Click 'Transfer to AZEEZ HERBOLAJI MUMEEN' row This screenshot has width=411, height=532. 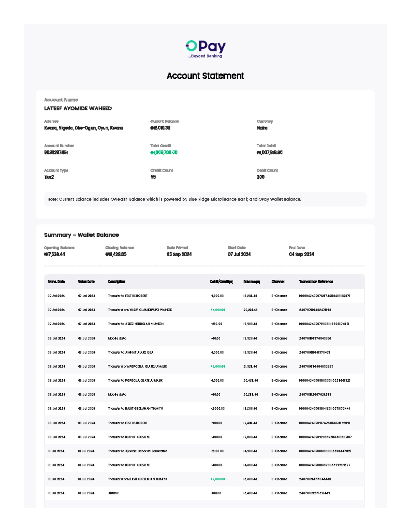pos(204,324)
